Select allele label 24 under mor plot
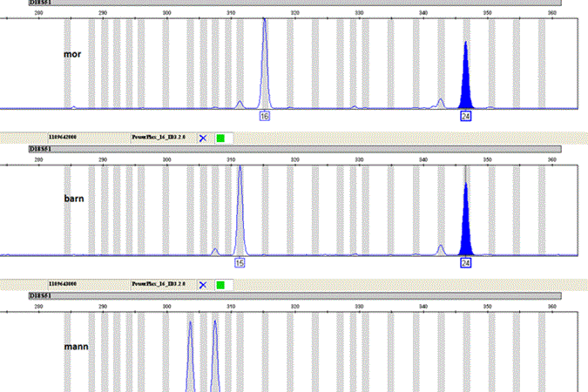The width and height of the screenshot is (588, 392). 466,116
